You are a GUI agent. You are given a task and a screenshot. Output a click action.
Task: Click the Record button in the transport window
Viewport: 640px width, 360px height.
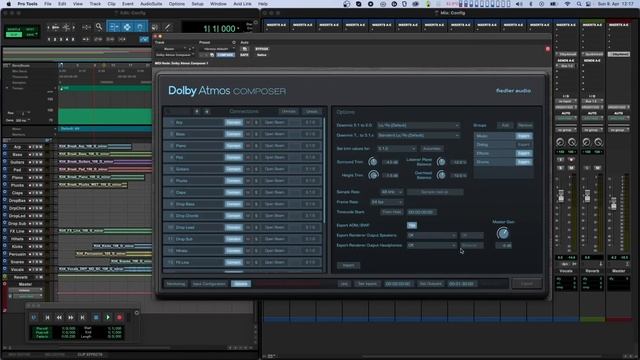coord(120,317)
